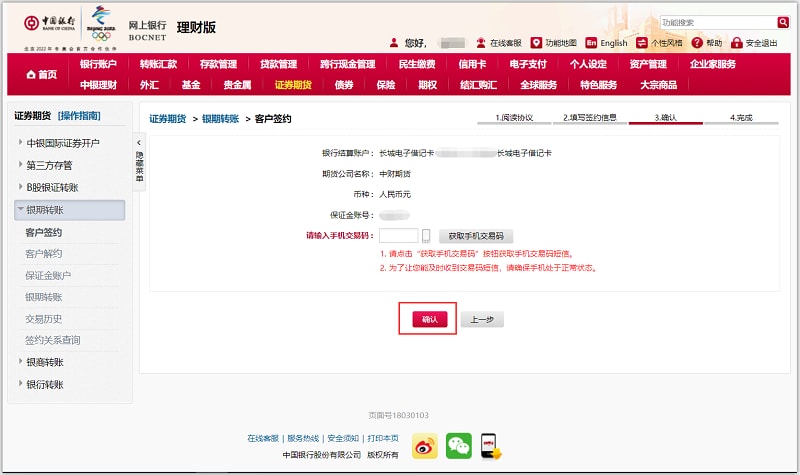Click 获取手机交易码 button
Screen dimensions: 800x475
[x=476, y=237]
